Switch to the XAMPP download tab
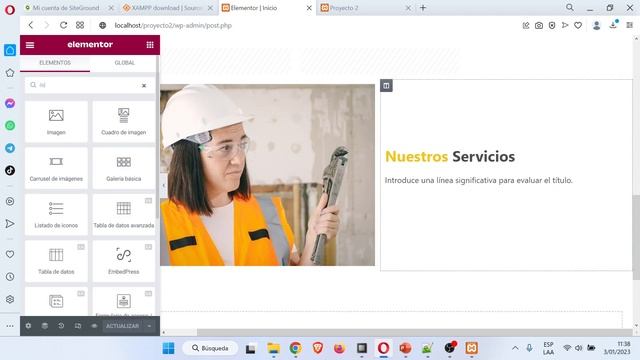Screen dimensions: 640x360 click(167, 8)
